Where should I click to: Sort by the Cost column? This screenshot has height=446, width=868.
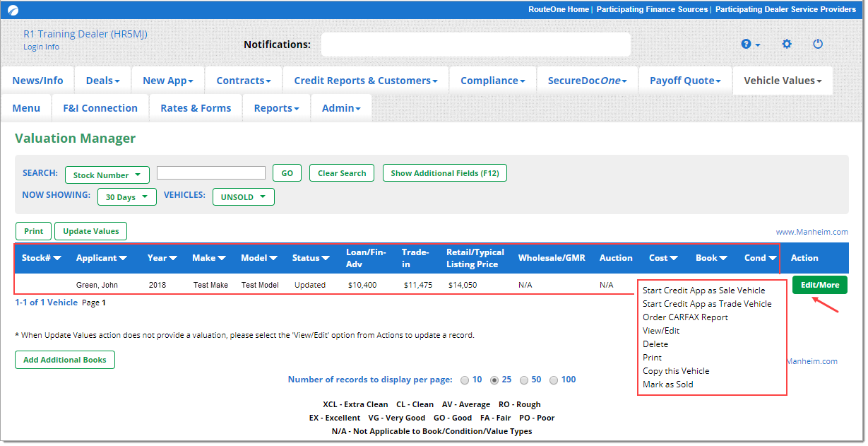point(664,258)
